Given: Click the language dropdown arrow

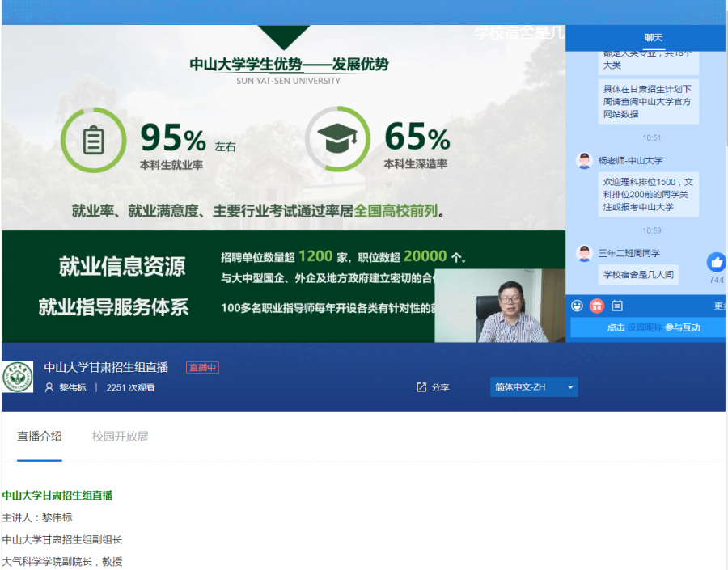Looking at the screenshot, I should [570, 387].
